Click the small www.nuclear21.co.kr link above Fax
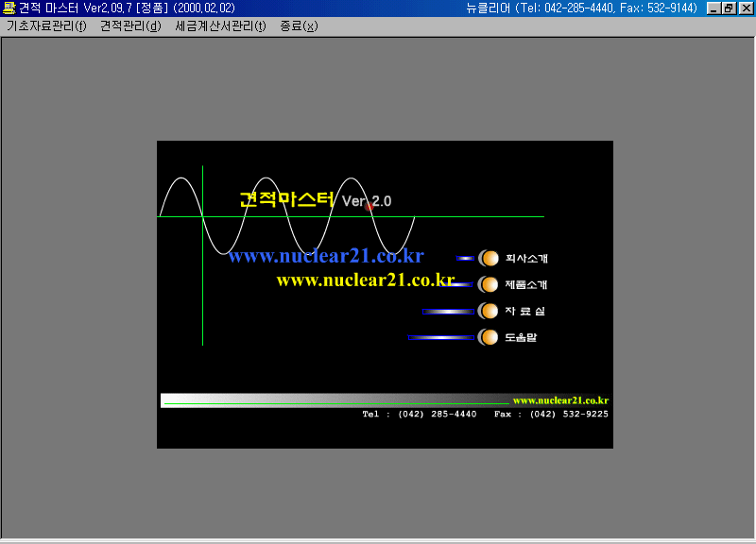The height and width of the screenshot is (544, 756). 560,400
